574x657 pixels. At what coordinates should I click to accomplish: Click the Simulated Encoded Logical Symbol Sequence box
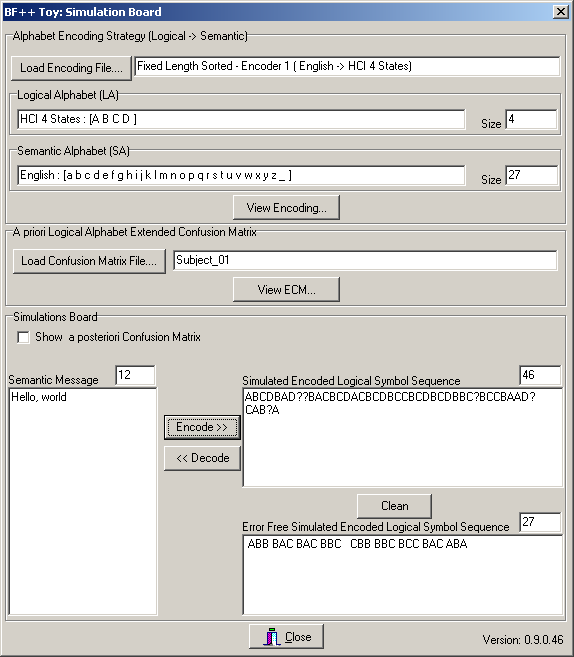403,437
